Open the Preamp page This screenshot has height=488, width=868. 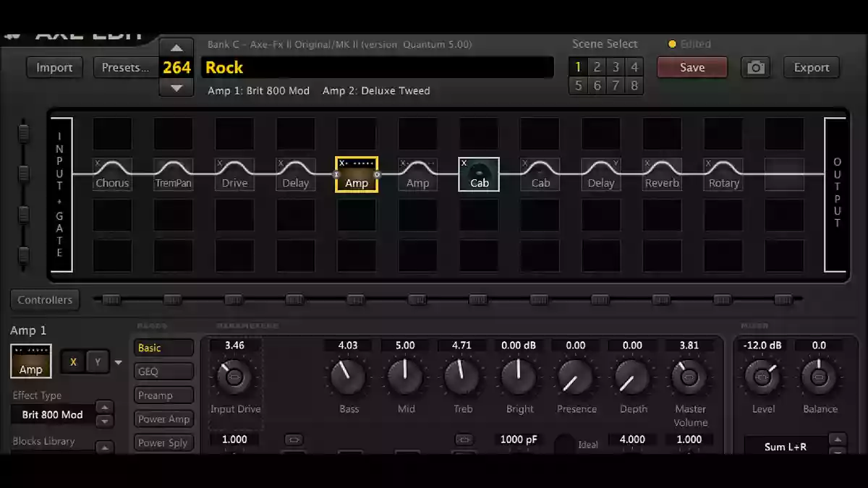164,395
